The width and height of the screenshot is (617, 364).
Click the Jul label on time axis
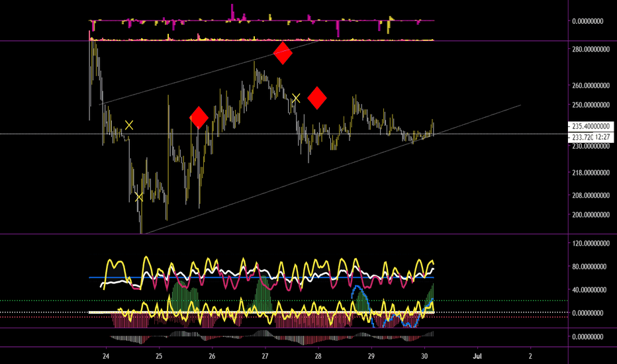(x=477, y=356)
